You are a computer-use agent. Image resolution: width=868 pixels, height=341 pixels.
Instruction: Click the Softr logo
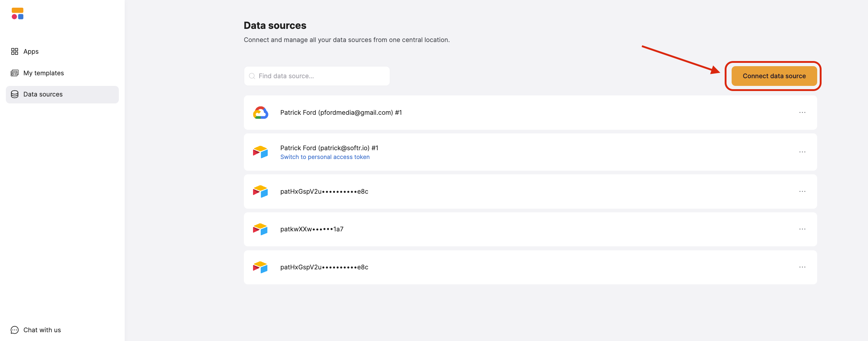[17, 14]
